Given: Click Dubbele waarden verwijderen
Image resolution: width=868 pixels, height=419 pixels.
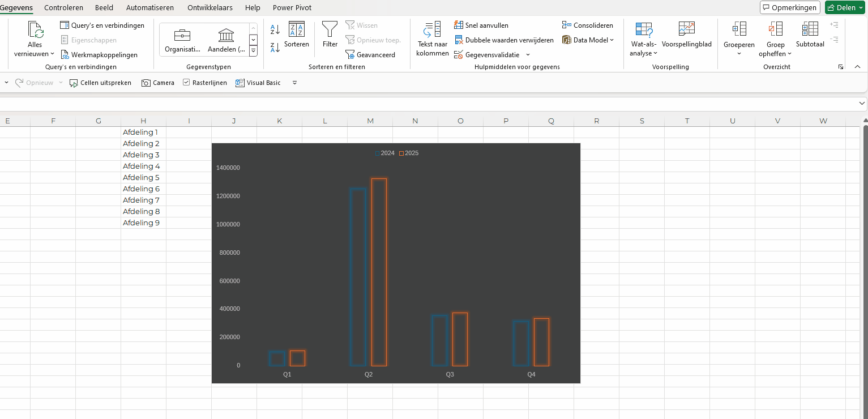Looking at the screenshot, I should pyautogui.click(x=504, y=40).
